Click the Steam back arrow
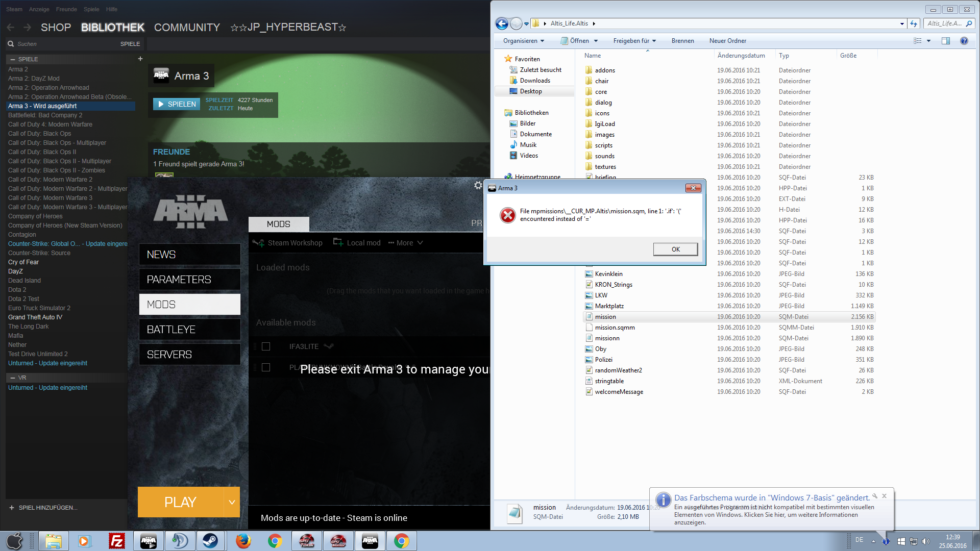980x551 pixels. [x=11, y=27]
